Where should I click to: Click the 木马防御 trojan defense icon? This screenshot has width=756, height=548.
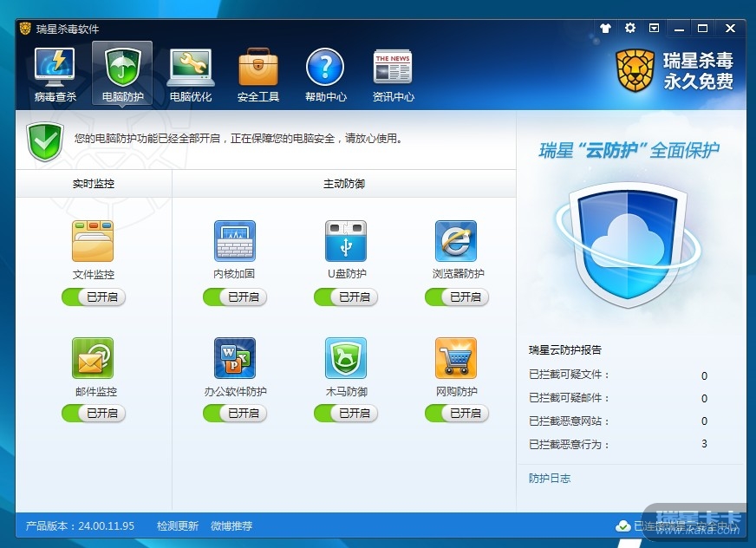[x=346, y=357]
